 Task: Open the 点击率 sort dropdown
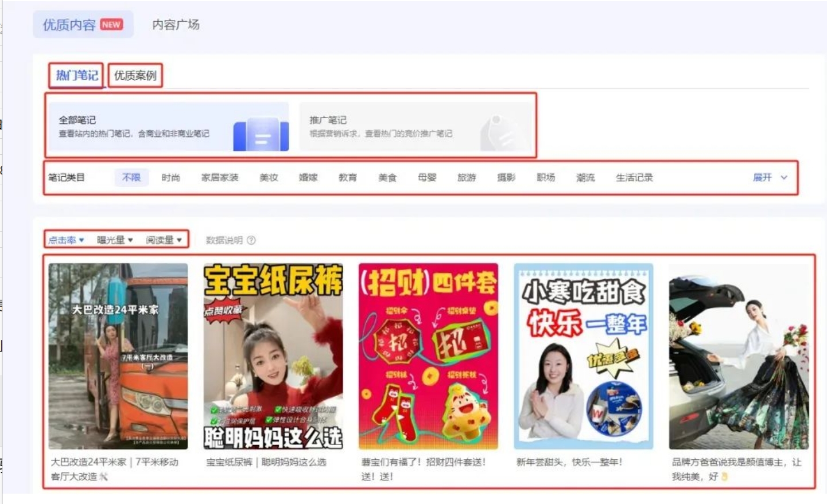pyautogui.click(x=66, y=240)
